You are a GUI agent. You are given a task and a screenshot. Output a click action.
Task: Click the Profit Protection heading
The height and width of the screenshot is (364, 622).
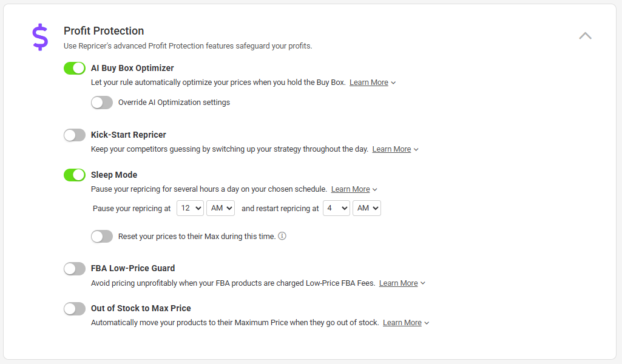click(x=104, y=31)
